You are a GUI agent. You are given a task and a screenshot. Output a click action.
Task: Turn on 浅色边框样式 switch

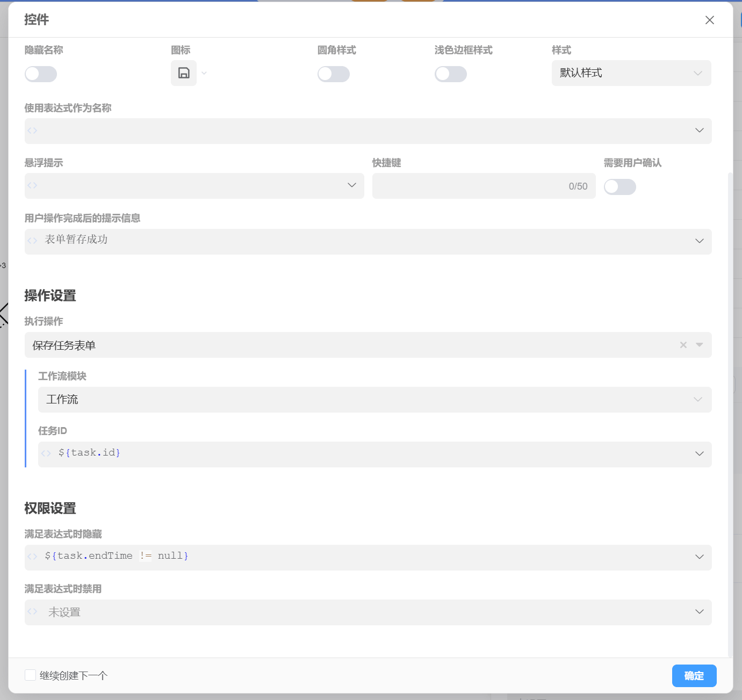click(x=450, y=74)
